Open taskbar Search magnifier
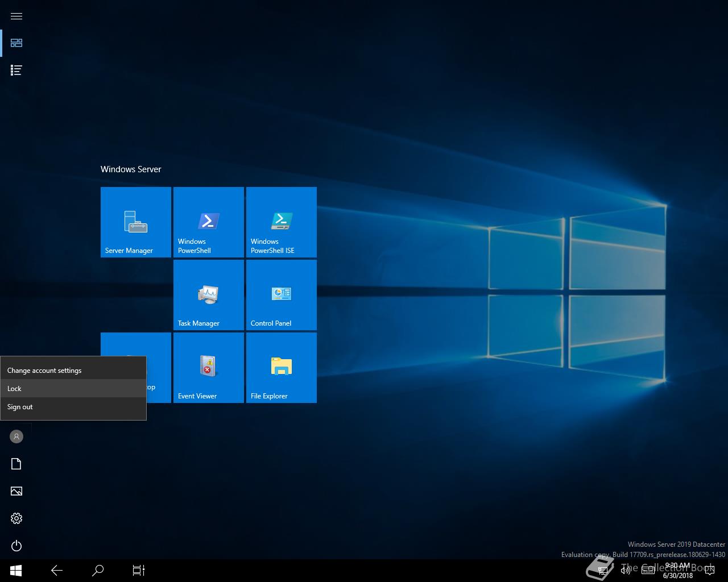 (x=98, y=570)
